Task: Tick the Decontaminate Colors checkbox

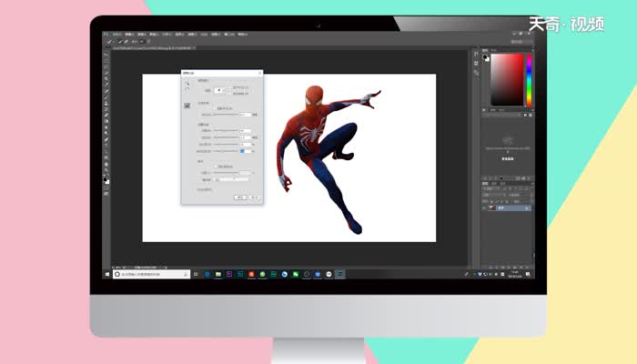Action: (216, 167)
